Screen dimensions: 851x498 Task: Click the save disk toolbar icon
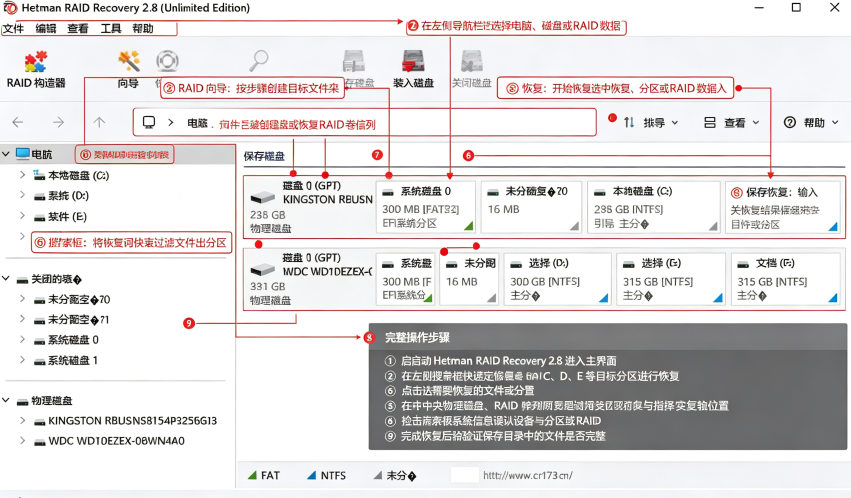[x=353, y=61]
